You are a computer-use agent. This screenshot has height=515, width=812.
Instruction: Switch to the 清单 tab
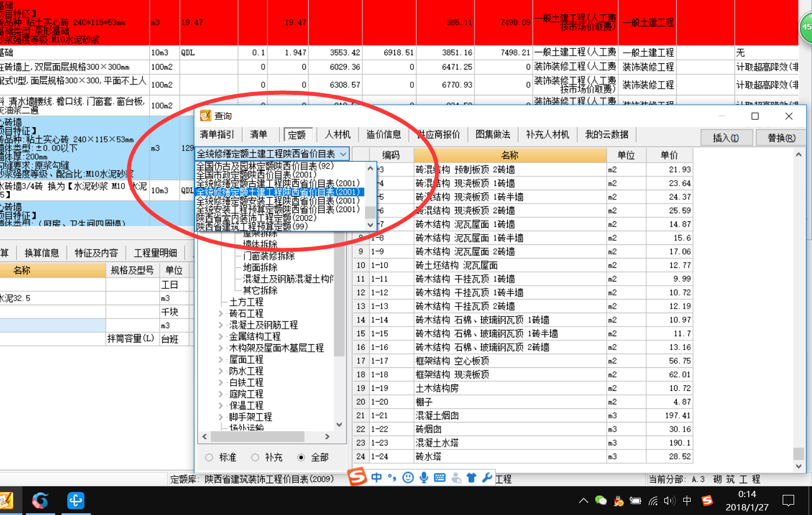pyautogui.click(x=258, y=134)
